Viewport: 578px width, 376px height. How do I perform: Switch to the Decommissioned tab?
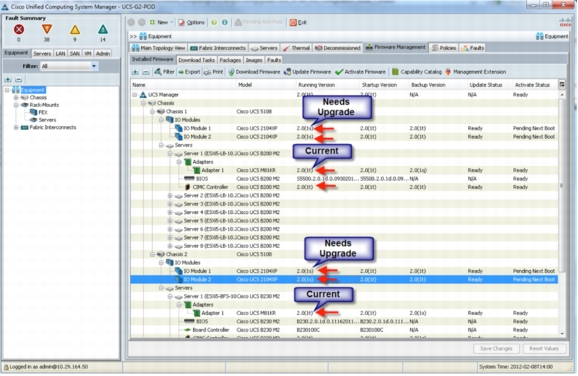click(x=337, y=48)
